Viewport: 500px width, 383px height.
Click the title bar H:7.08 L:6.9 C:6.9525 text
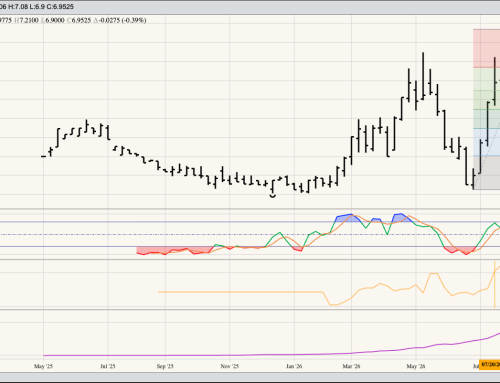click(40, 7)
